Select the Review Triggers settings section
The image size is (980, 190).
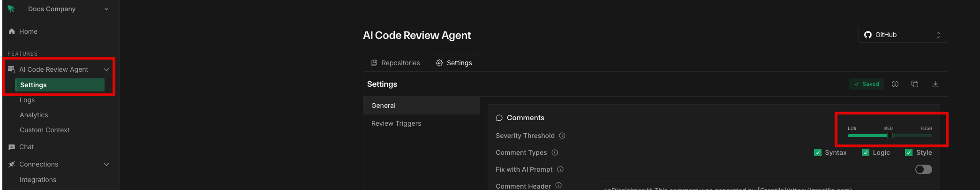pos(422,123)
